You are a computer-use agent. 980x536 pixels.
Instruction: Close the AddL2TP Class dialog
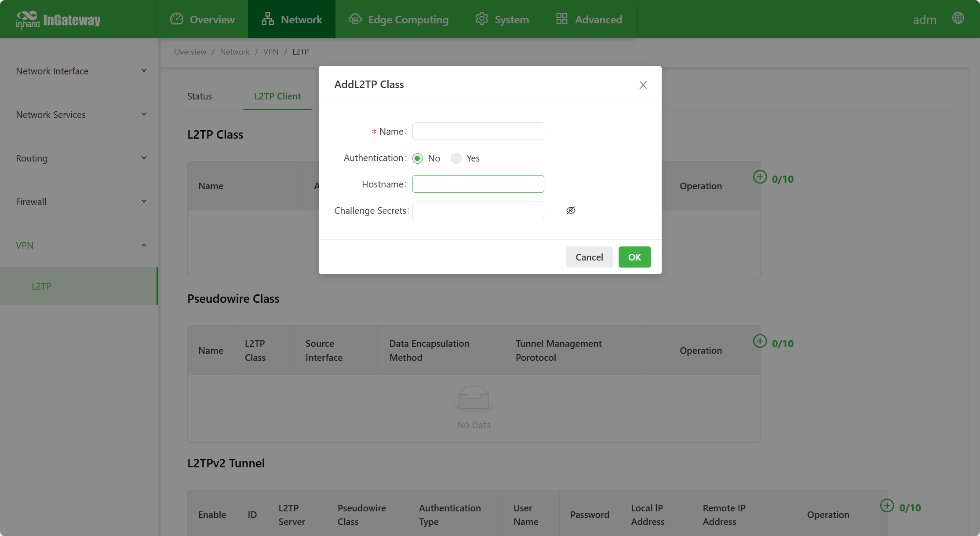[643, 85]
